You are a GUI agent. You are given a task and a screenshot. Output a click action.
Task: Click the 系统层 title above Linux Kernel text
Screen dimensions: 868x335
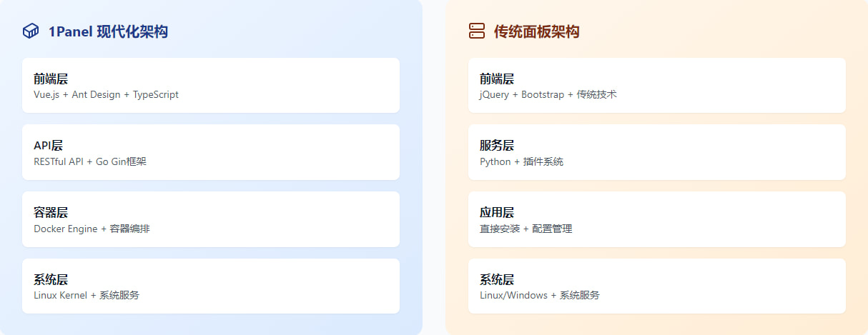tap(51, 279)
